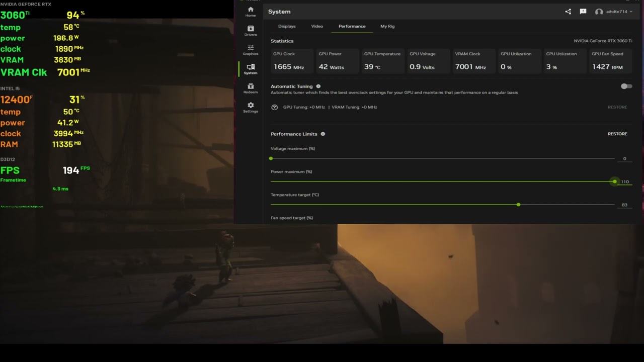
Task: Click the Fan speed target label
Action: pos(292,218)
